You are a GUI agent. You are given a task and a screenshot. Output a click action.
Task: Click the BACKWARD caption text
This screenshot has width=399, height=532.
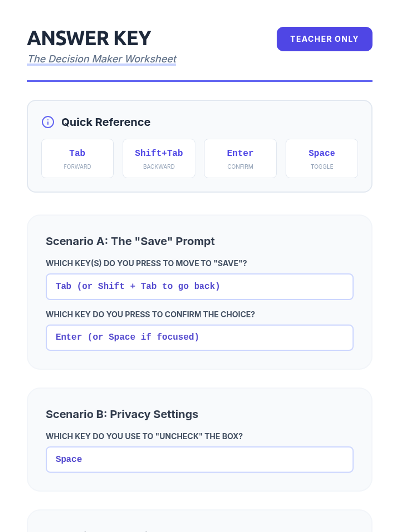click(x=159, y=167)
